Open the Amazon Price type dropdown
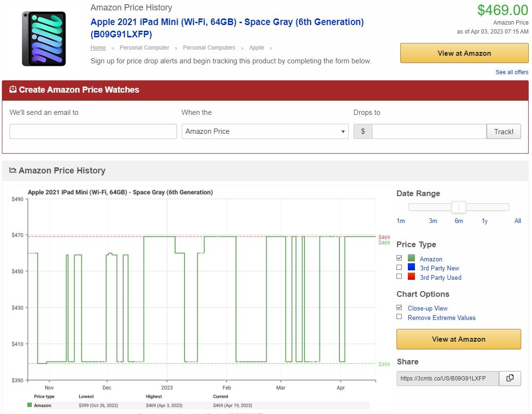Image resolution: width=532 pixels, height=414 pixels. (x=265, y=131)
